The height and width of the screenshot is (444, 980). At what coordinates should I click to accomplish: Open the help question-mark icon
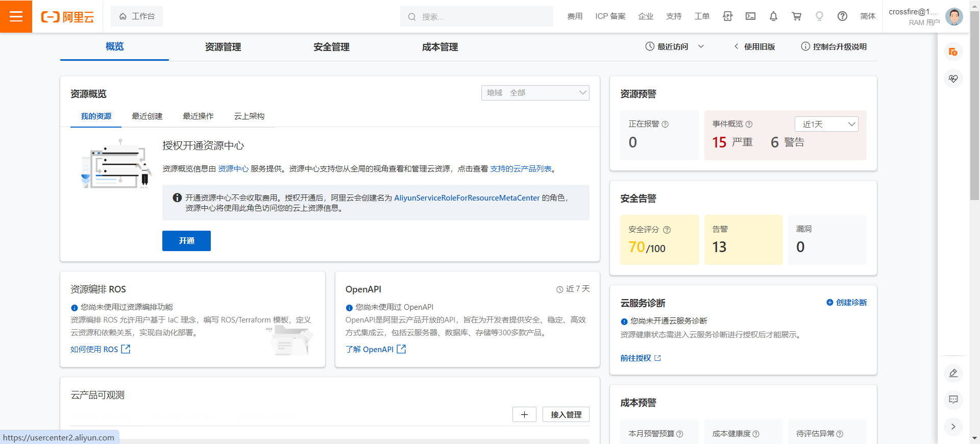pos(842,16)
